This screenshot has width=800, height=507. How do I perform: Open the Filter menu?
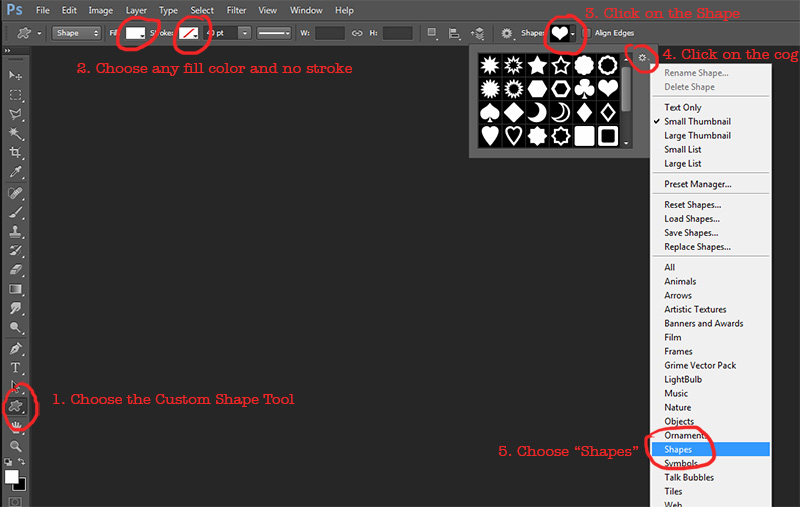pyautogui.click(x=236, y=10)
